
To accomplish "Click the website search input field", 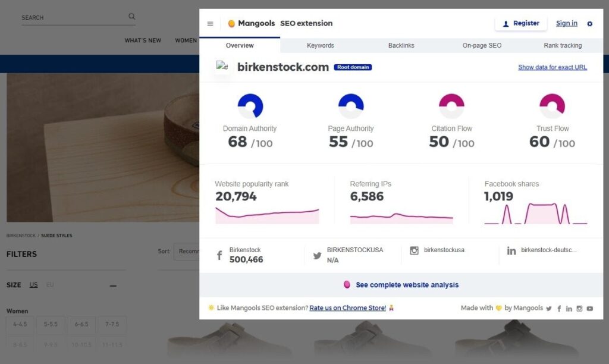I will [74, 17].
